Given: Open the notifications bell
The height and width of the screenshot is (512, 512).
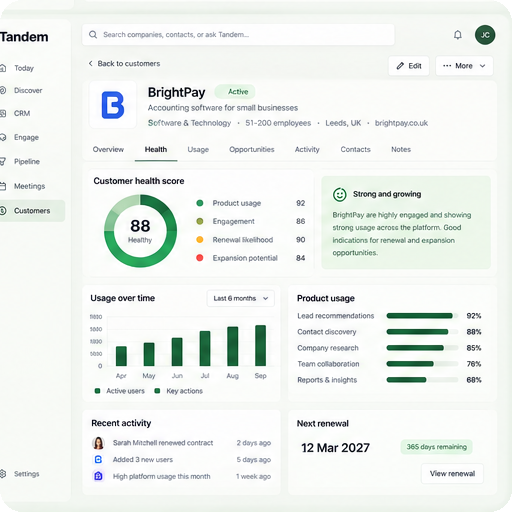Looking at the screenshot, I should pyautogui.click(x=458, y=35).
